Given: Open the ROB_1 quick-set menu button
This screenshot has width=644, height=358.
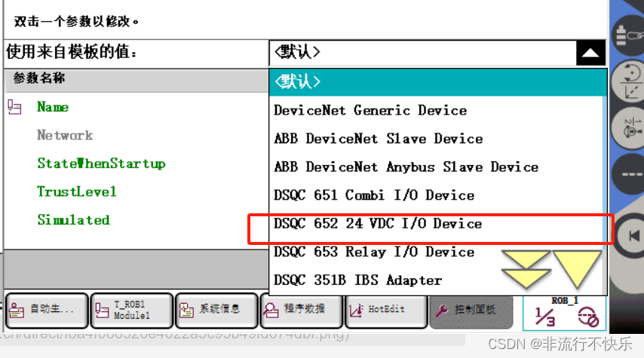Looking at the screenshot, I should pyautogui.click(x=564, y=313).
